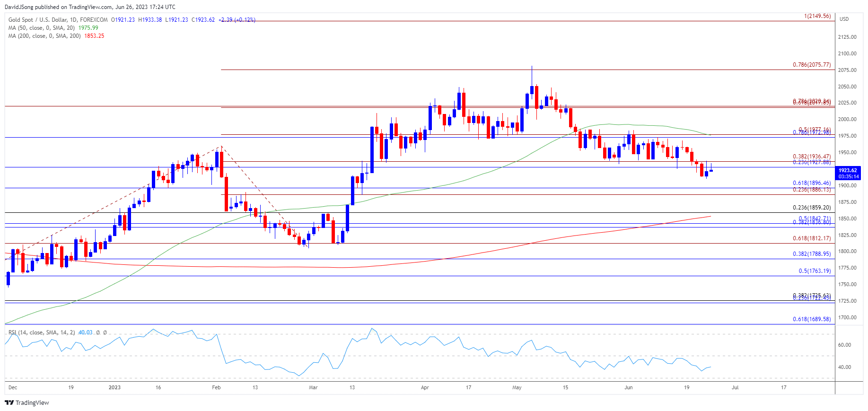Click the Feb label on time axis
The width and height of the screenshot is (868, 411).
click(216, 387)
